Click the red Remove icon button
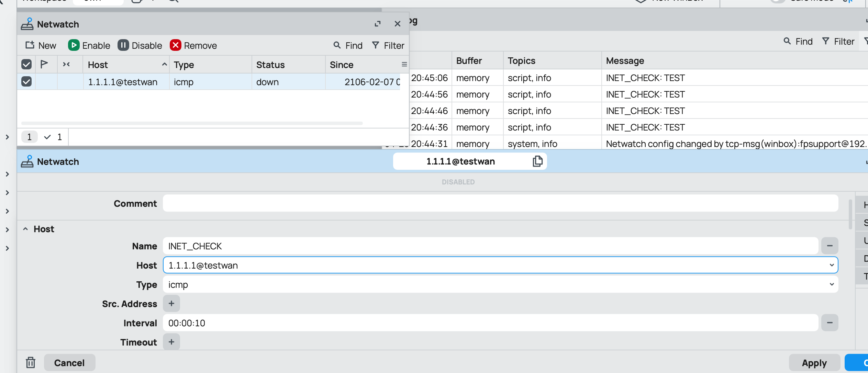 coord(175,45)
